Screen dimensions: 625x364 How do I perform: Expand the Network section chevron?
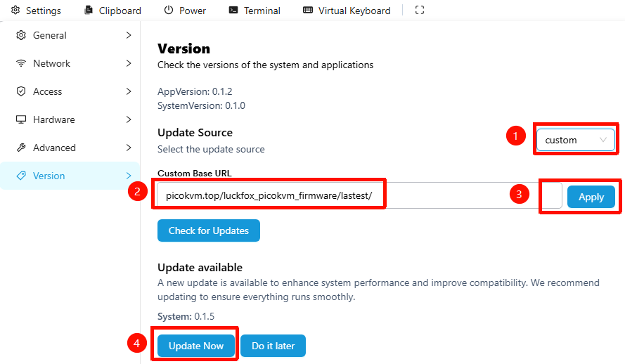tap(129, 63)
